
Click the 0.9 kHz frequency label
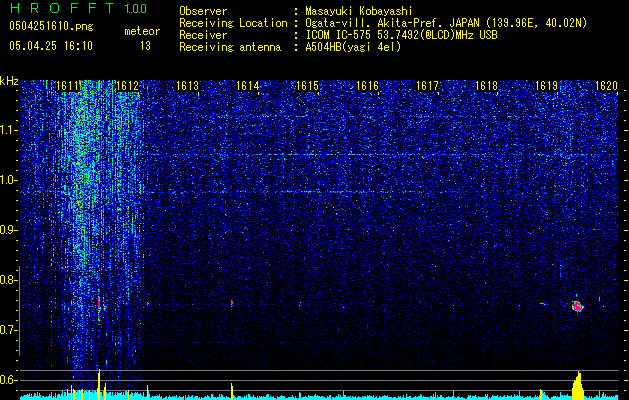pos(9,230)
